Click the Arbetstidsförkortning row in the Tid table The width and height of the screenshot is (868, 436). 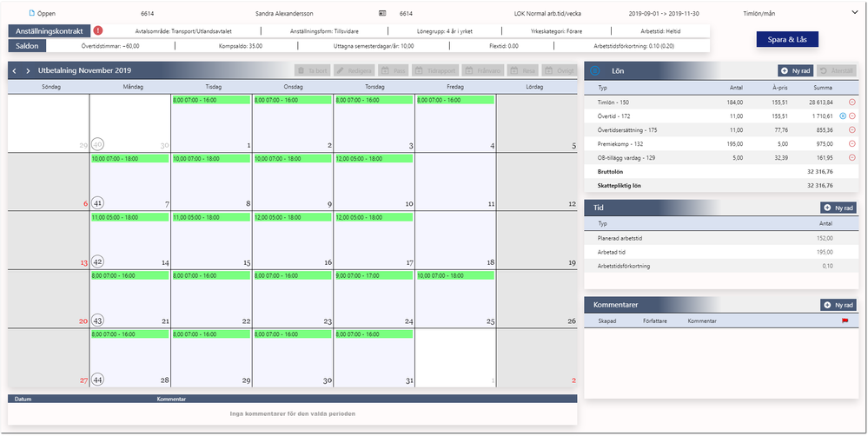[x=722, y=266]
